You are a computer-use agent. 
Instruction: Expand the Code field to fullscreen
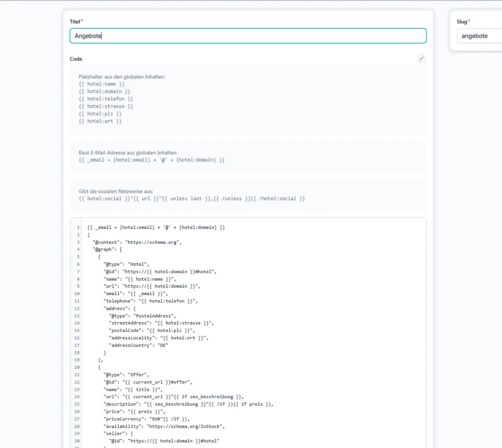click(421, 58)
